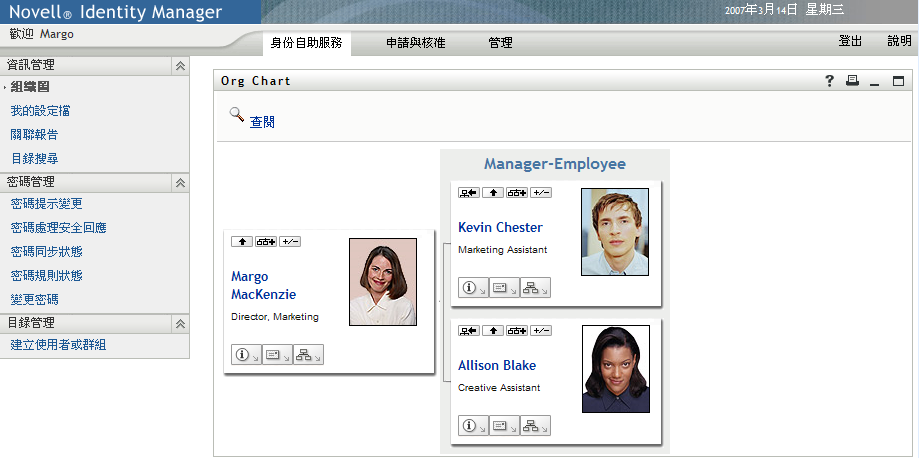Click Kevin Chester's photo
The width and height of the screenshot is (919, 460).
(615, 232)
